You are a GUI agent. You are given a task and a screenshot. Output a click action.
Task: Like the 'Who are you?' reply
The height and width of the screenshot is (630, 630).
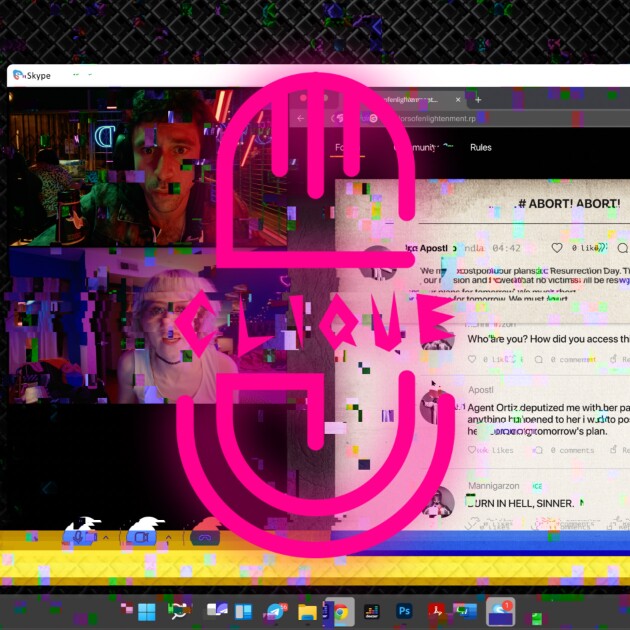pos(472,359)
